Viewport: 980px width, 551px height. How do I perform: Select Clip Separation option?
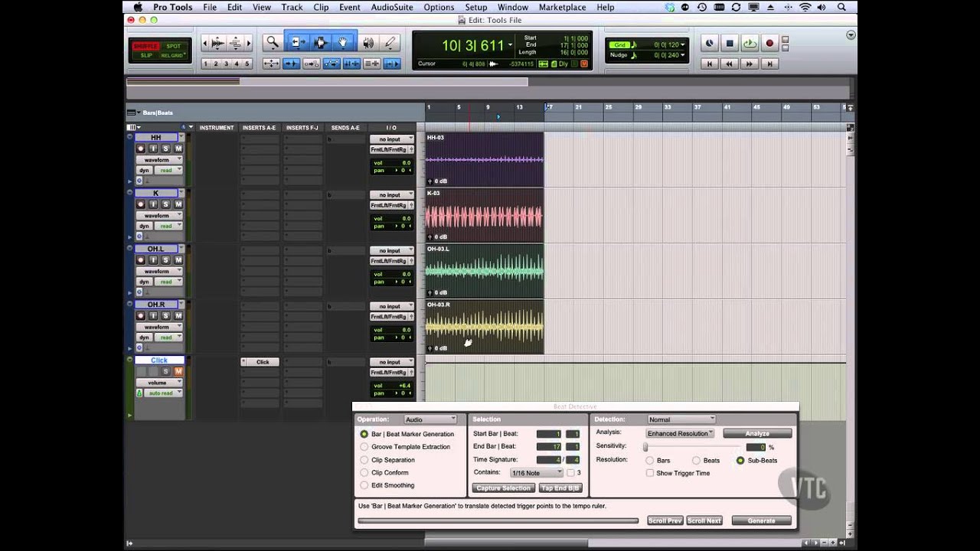(x=364, y=460)
